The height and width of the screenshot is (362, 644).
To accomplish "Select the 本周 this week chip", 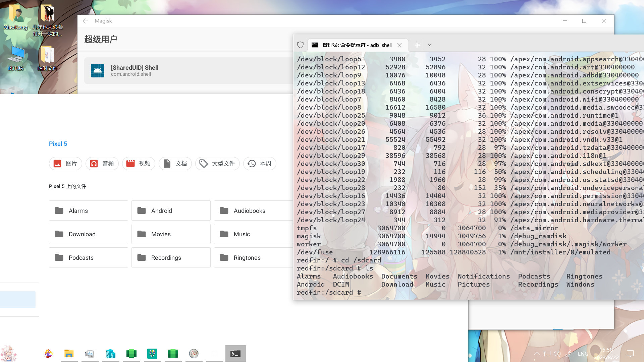I will 260,164.
